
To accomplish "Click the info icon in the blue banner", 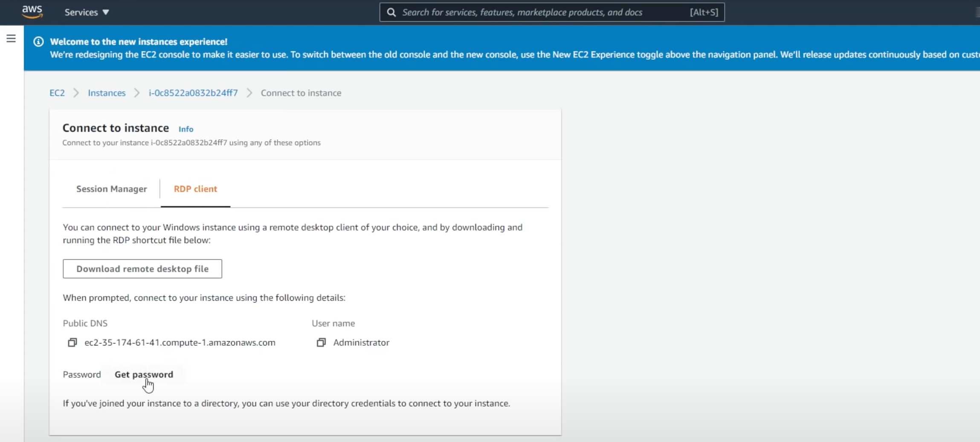I will click(x=38, y=42).
